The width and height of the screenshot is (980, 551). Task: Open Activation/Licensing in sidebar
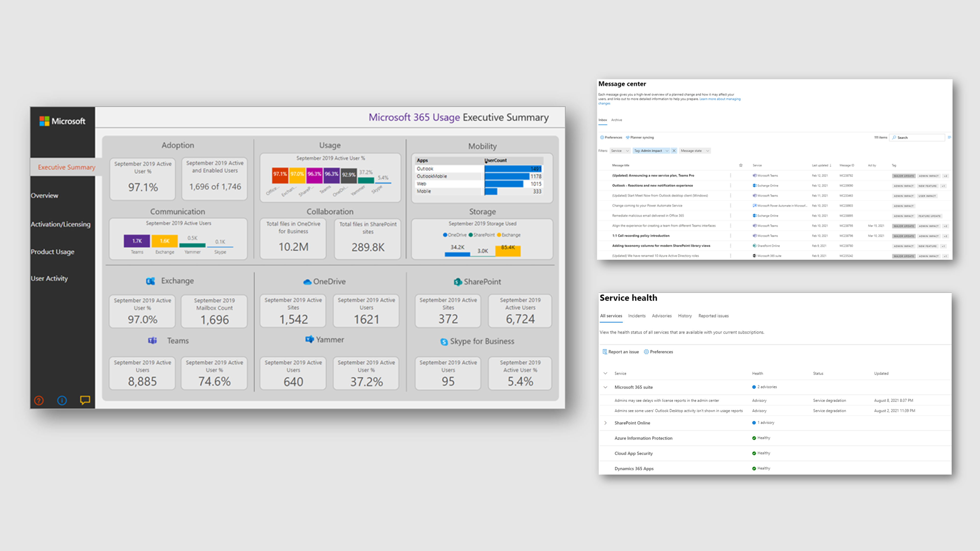[x=61, y=224]
